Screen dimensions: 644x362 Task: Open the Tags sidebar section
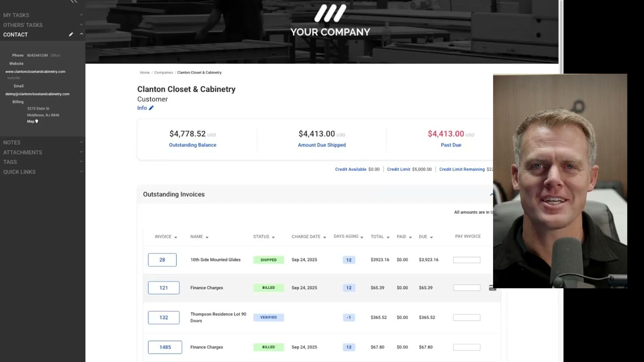(x=81, y=162)
